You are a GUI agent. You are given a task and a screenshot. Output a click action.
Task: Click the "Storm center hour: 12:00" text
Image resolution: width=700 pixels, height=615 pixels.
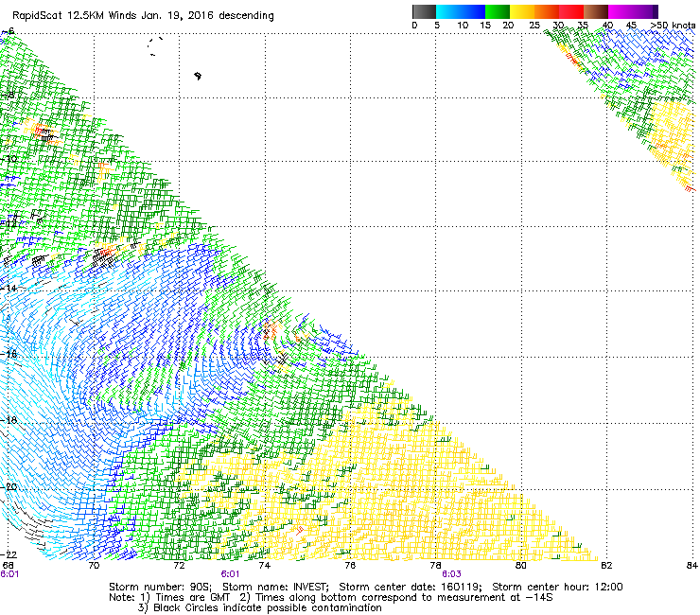557,587
